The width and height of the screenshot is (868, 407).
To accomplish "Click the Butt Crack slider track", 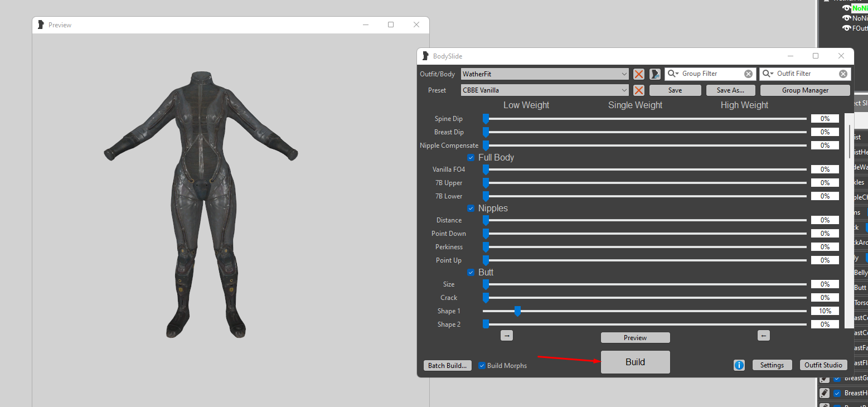I will coord(644,298).
